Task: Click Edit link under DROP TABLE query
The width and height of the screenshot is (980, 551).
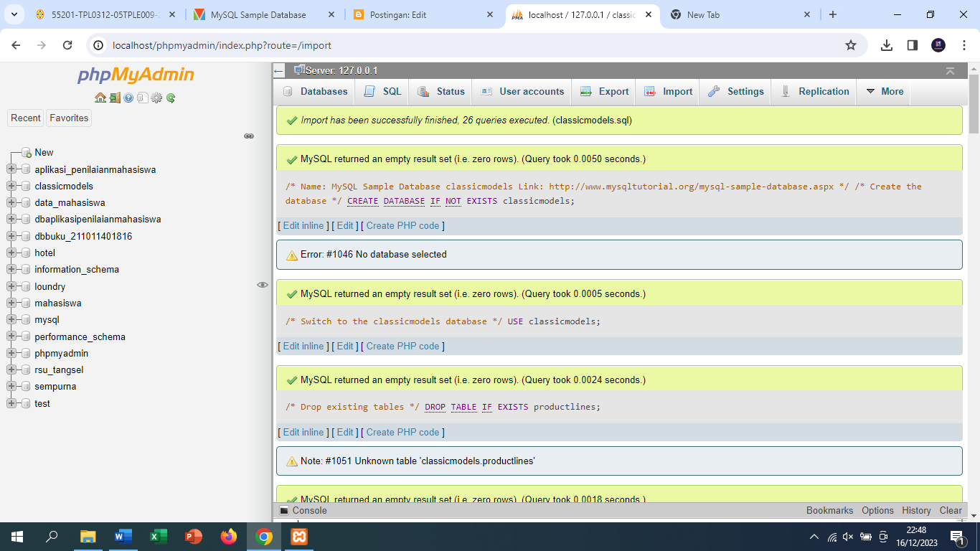Action: (x=345, y=432)
